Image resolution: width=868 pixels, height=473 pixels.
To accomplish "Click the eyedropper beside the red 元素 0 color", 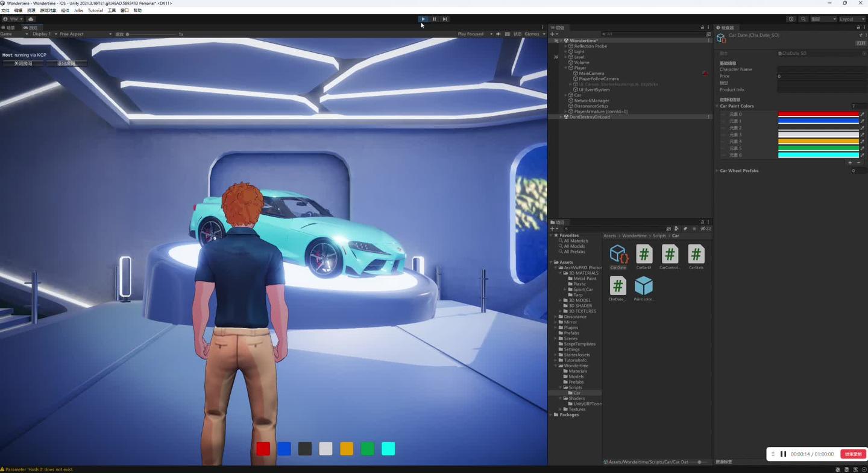I will [x=863, y=114].
